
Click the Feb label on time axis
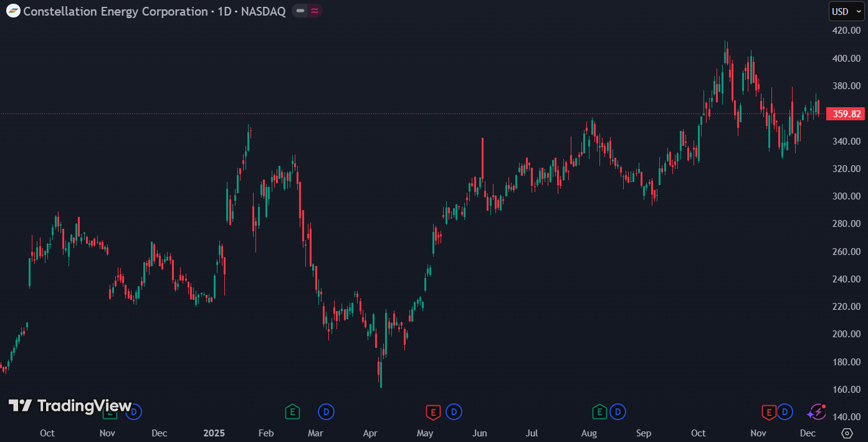pos(266,433)
